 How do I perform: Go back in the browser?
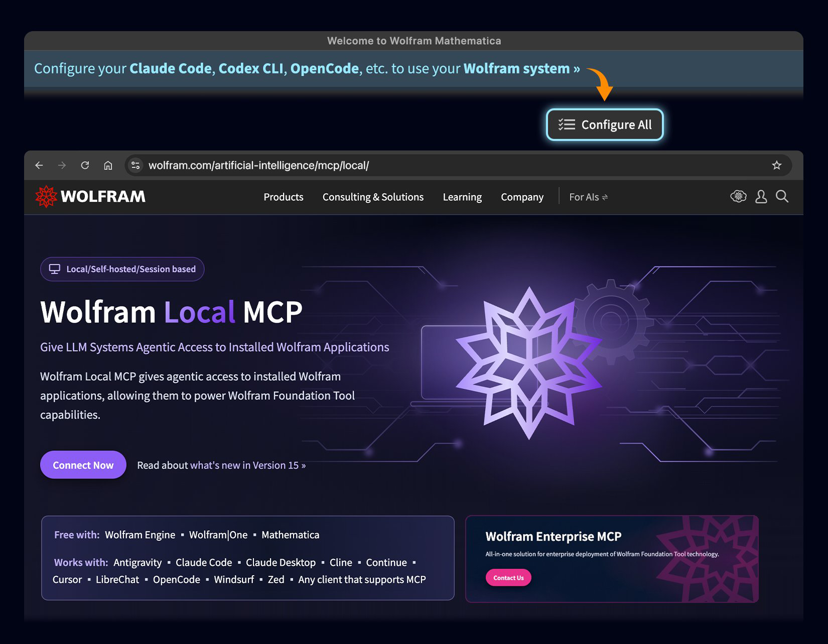tap(39, 165)
